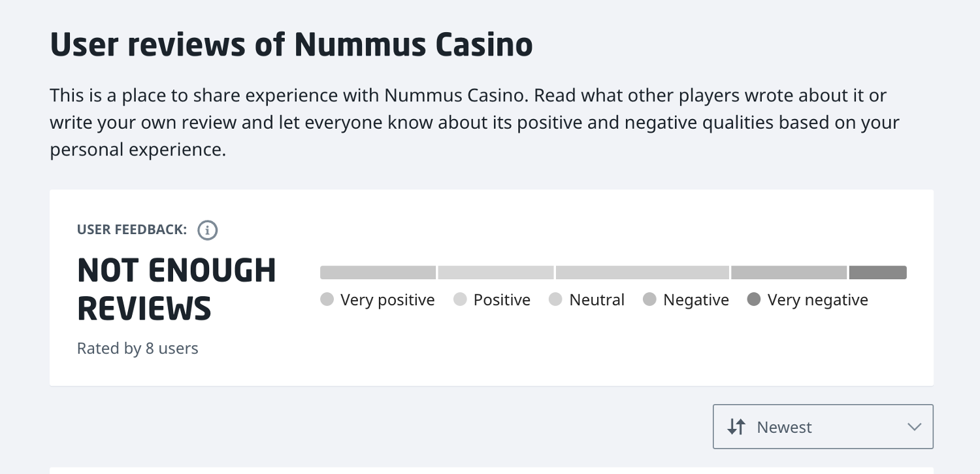Click the Negative segment of rating bar
This screenshot has height=474, width=980.
(x=789, y=273)
